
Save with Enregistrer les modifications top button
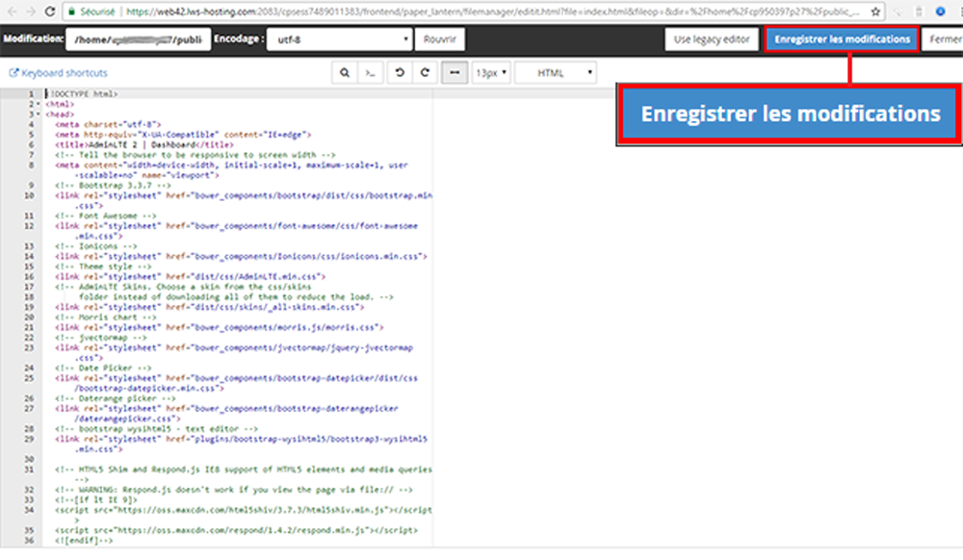[842, 39]
